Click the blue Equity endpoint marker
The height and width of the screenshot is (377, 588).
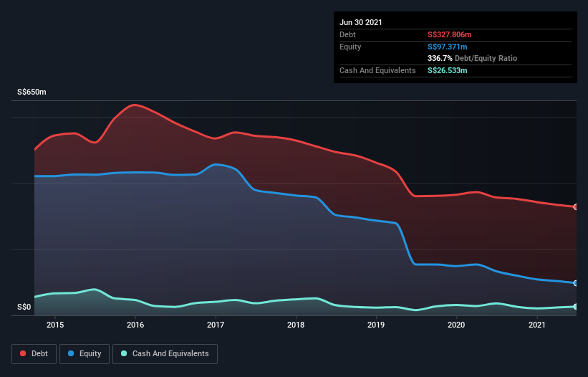576,283
